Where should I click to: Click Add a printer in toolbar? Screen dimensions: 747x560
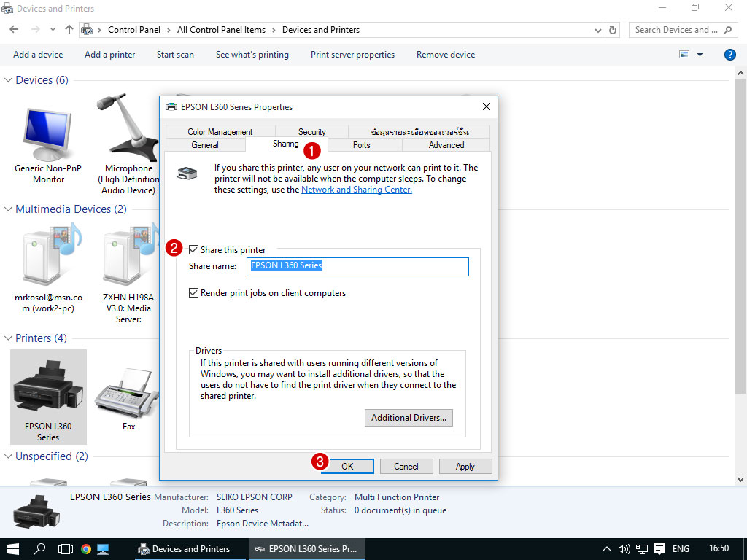(109, 55)
